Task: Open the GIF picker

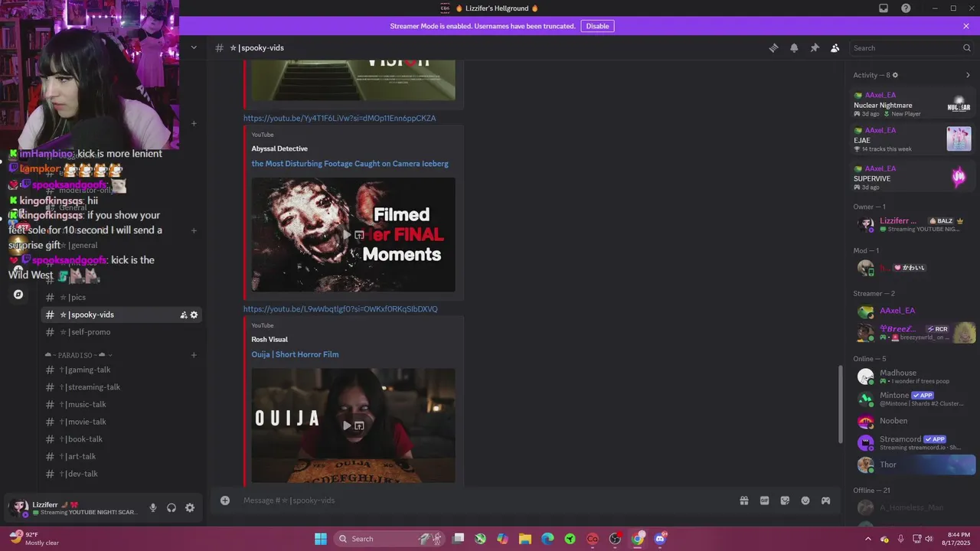Action: (764, 500)
